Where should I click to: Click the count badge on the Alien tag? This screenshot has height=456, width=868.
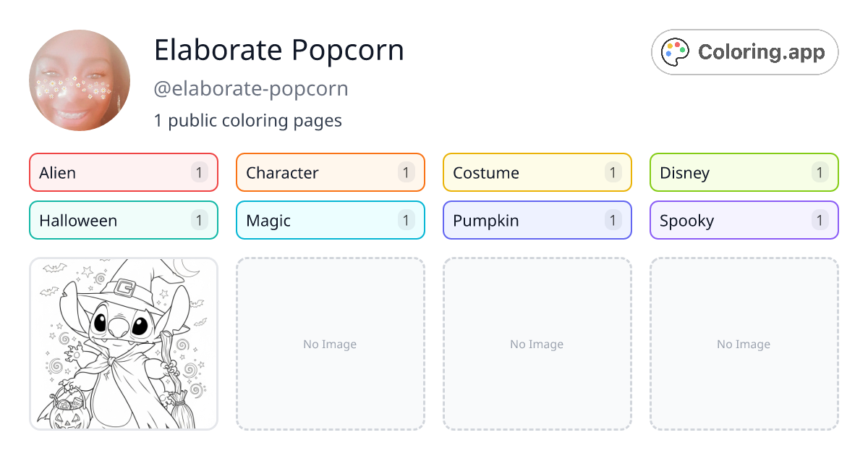[x=199, y=172]
